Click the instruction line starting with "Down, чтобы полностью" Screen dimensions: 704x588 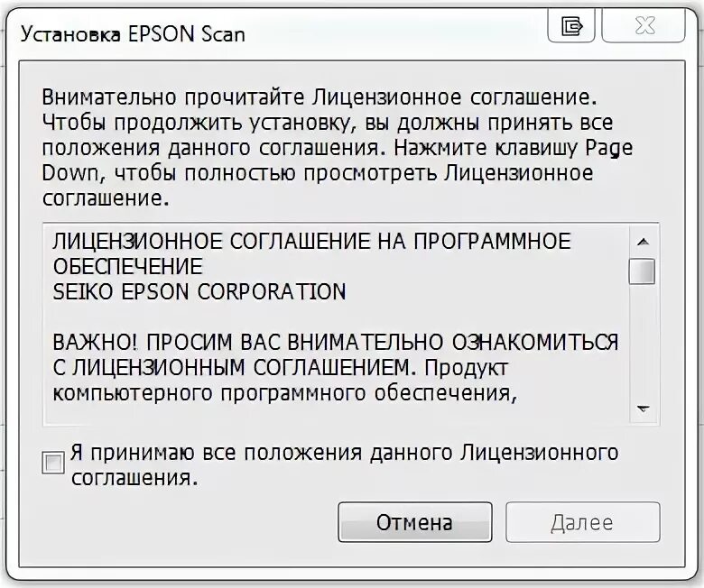[317, 172]
